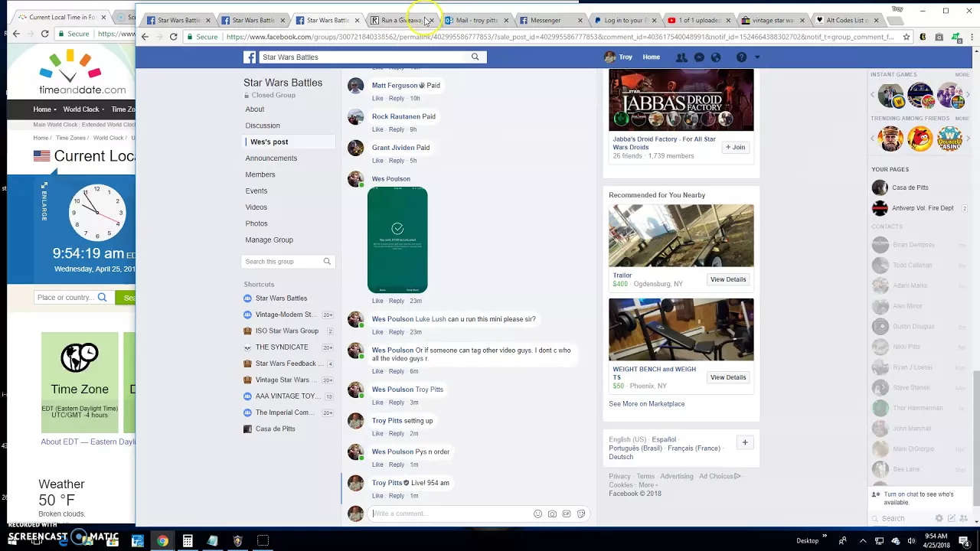
Task: Open the Discussion section
Action: tap(263, 126)
